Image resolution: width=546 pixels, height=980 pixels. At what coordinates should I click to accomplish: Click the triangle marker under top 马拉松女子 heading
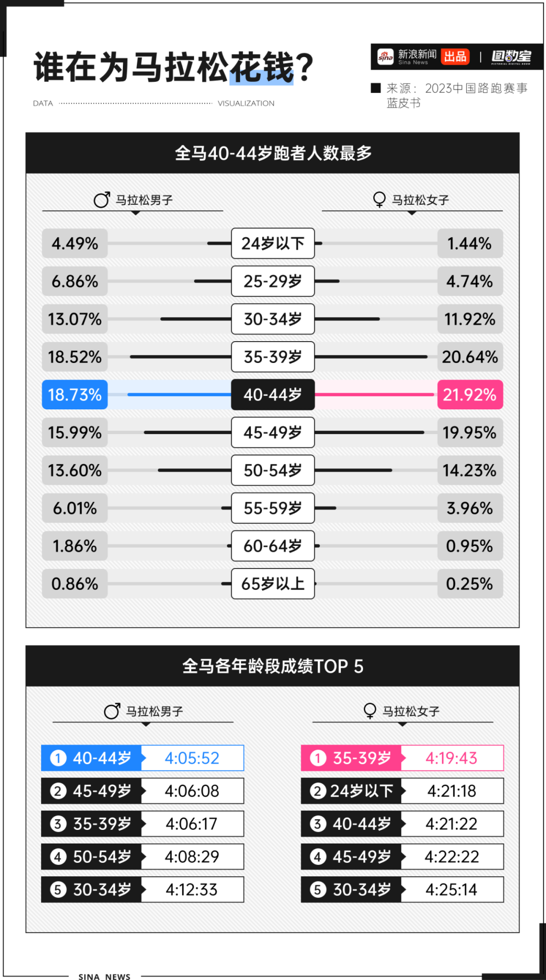click(412, 213)
